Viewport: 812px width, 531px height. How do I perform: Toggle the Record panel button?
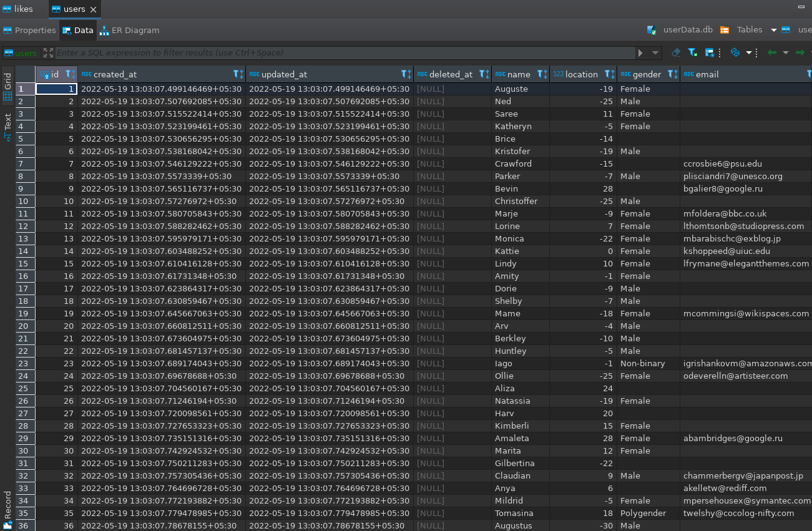pyautogui.click(x=7, y=510)
